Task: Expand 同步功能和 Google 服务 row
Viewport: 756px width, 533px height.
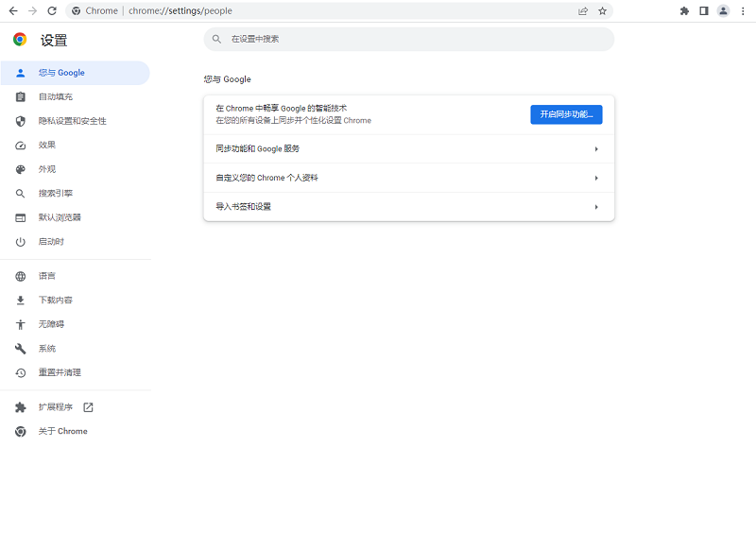Action: pos(408,149)
